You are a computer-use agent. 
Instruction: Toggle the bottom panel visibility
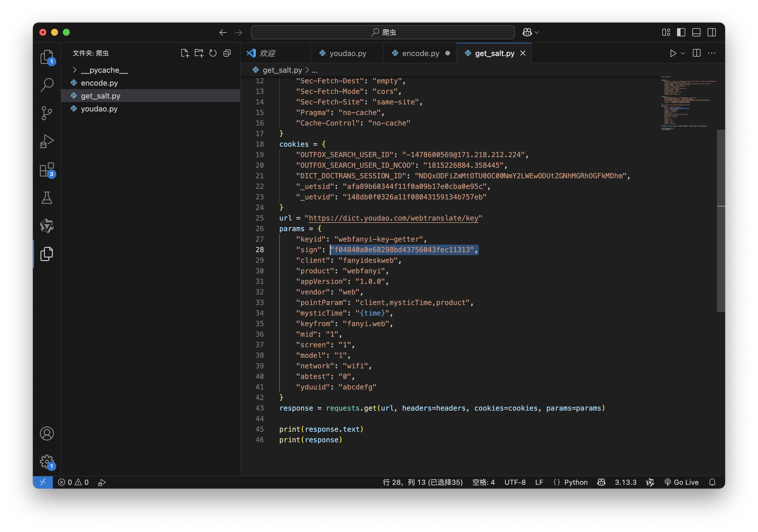[696, 32]
